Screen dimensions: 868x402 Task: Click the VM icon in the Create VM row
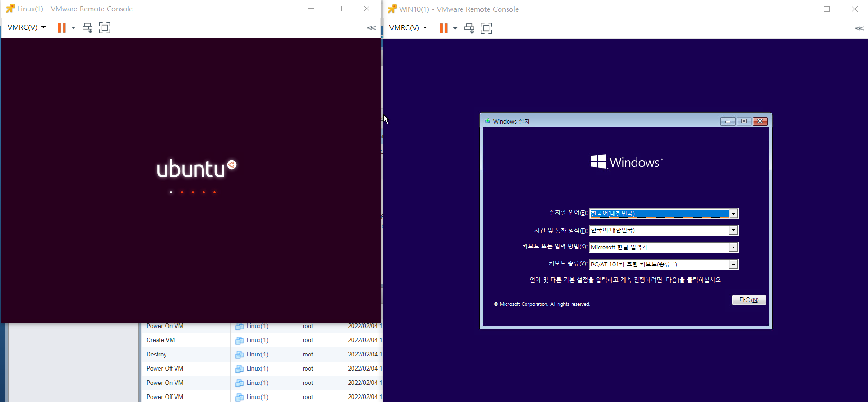[x=240, y=340]
